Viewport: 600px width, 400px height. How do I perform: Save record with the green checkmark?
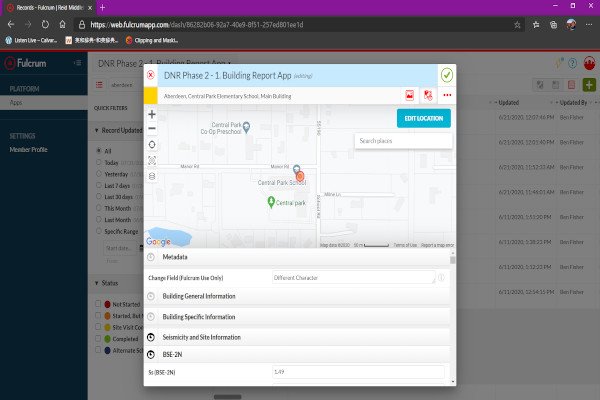[446, 75]
